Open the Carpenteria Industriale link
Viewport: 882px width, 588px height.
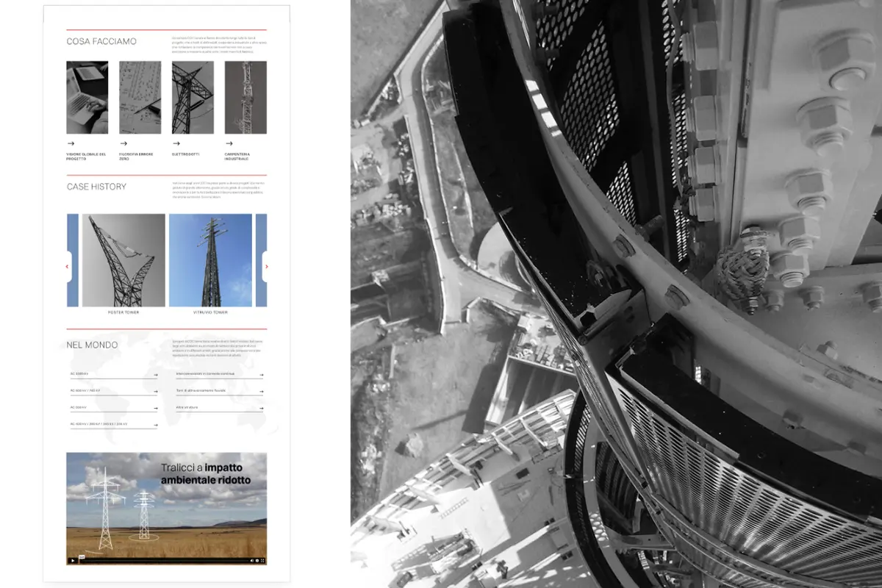click(x=237, y=157)
